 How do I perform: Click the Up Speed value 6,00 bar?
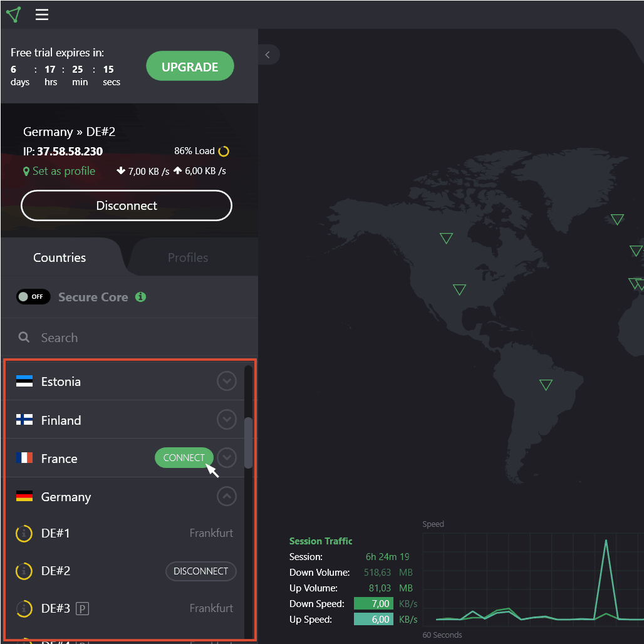[374, 619]
